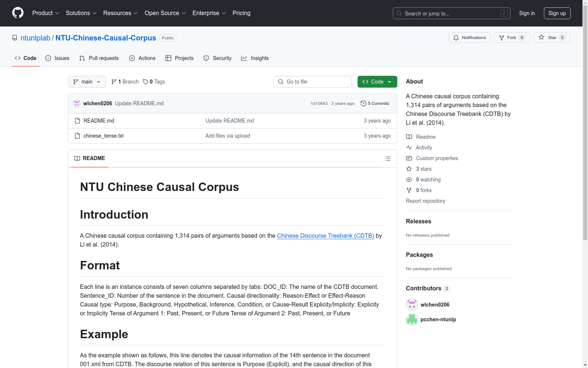Click the chinese_tense.txt file icon
The image size is (588, 368).
pos(77,136)
